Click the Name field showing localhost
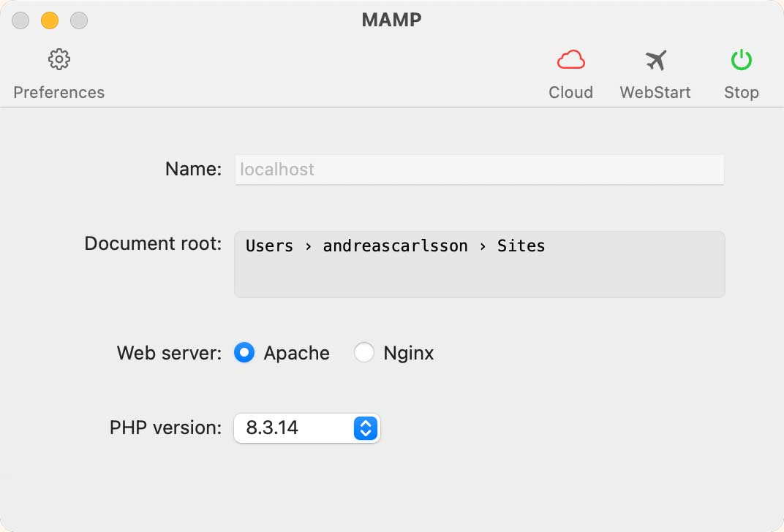Image resolution: width=784 pixels, height=532 pixels. tap(480, 170)
